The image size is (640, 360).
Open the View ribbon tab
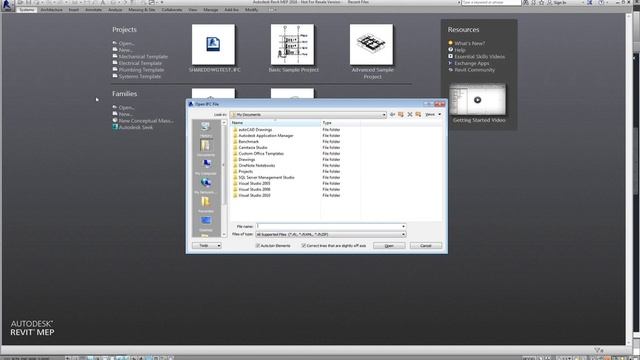pyautogui.click(x=193, y=10)
